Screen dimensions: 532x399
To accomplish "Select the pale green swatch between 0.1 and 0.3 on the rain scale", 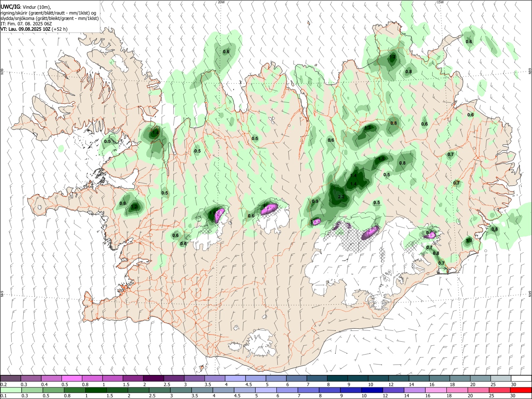I will (x=10, y=390).
